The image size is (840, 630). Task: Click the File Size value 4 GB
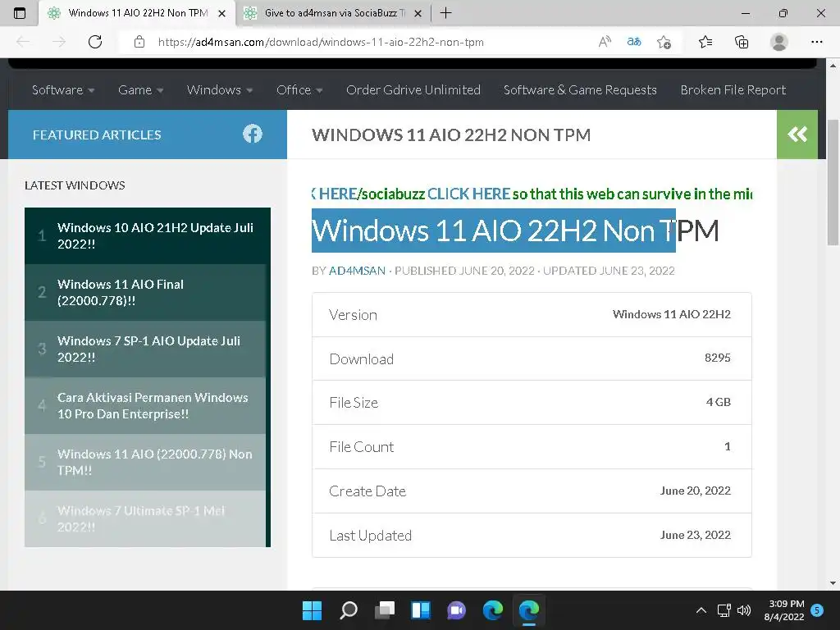pos(719,402)
